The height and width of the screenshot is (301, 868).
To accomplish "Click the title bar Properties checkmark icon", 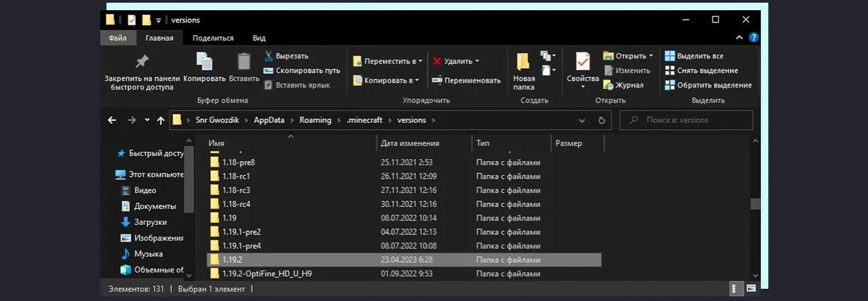I will click(x=131, y=20).
